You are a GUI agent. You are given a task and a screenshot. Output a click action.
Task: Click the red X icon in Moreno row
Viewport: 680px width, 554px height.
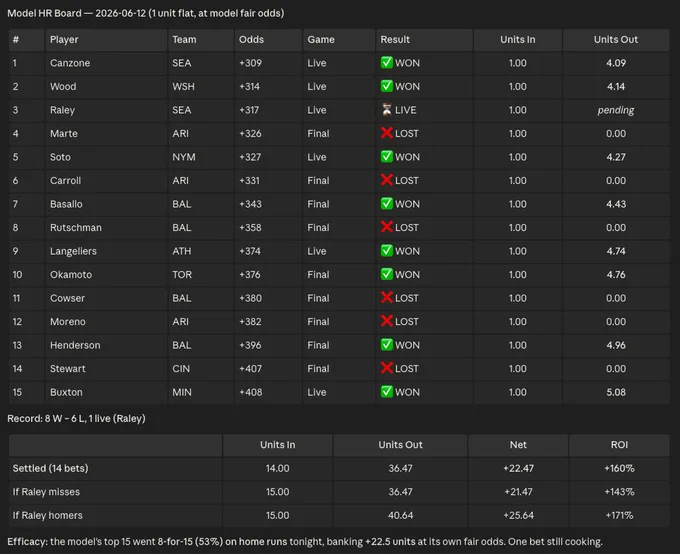(387, 321)
